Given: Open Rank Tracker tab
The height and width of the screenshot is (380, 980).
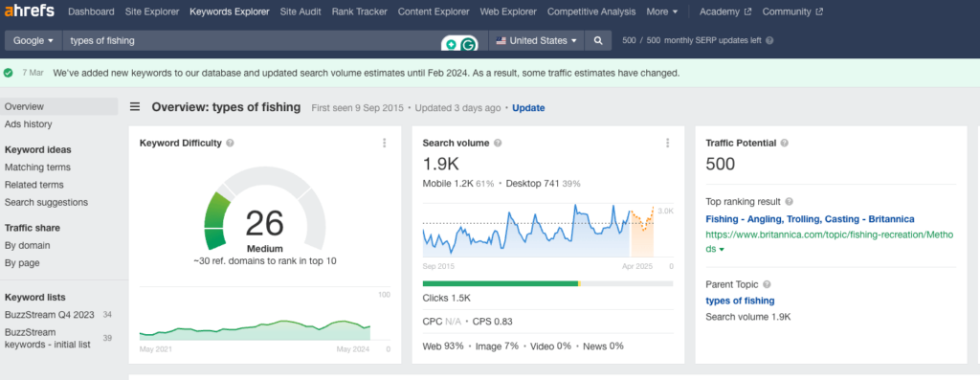Looking at the screenshot, I should (x=360, y=11).
